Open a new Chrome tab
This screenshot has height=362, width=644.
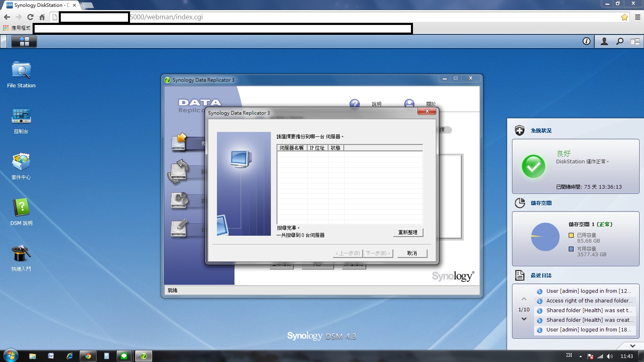pos(87,5)
